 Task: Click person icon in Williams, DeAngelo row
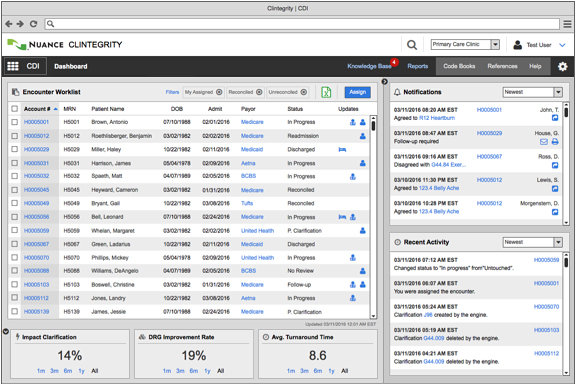click(x=363, y=271)
